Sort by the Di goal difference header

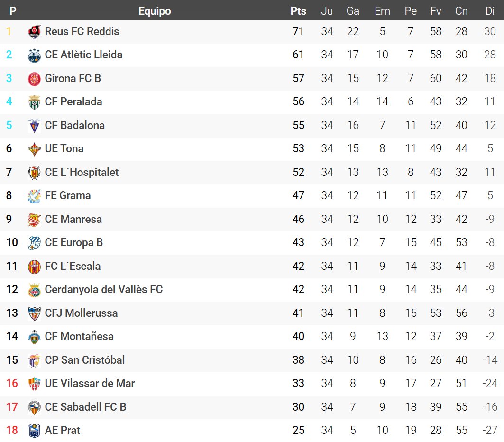tap(490, 11)
